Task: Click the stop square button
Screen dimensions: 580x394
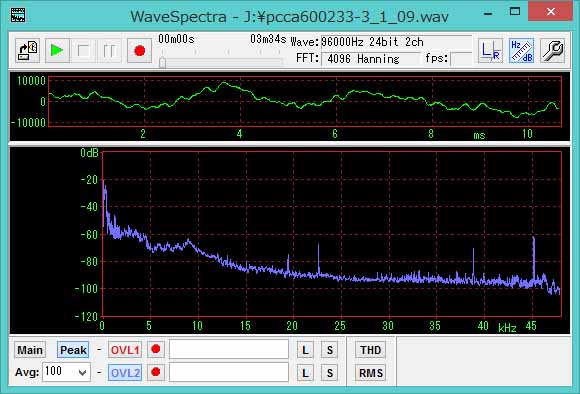Action: [x=84, y=50]
